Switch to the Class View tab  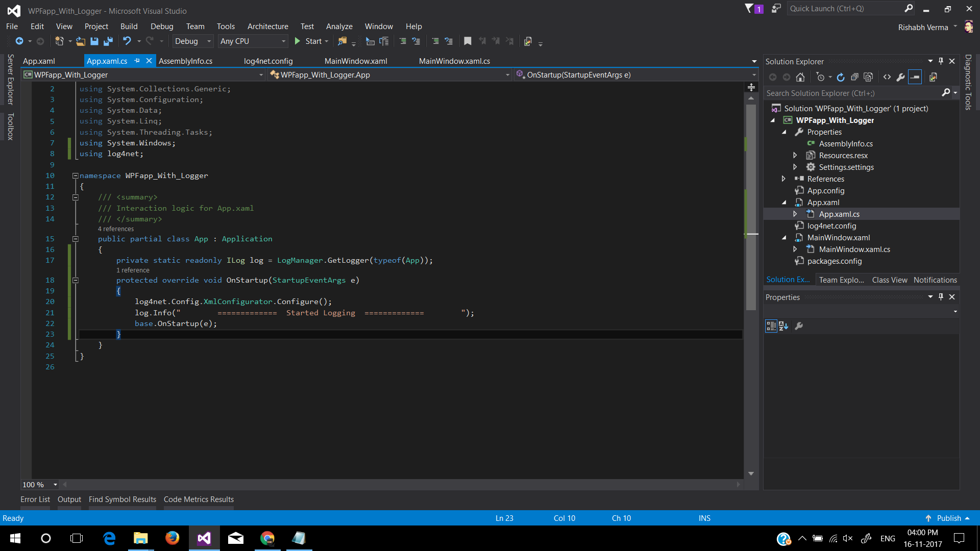pos(889,280)
